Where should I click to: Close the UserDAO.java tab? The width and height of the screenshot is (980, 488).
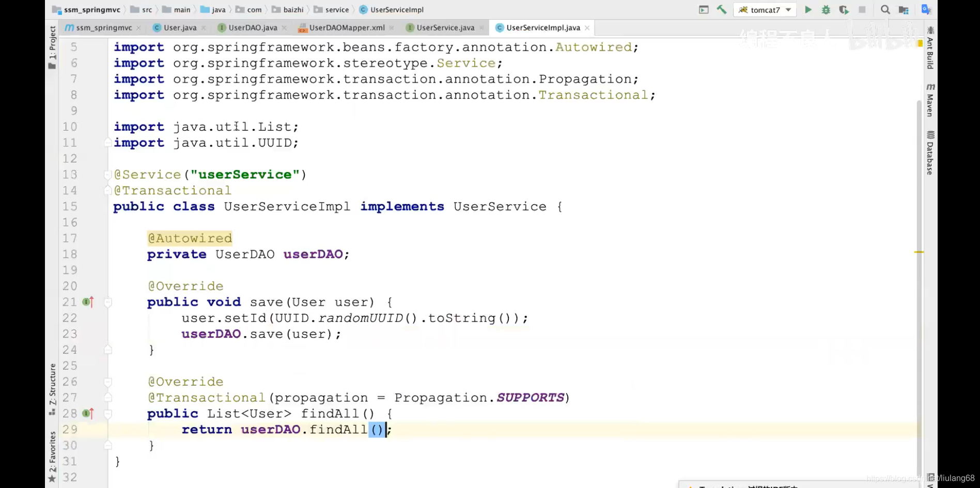(x=284, y=28)
